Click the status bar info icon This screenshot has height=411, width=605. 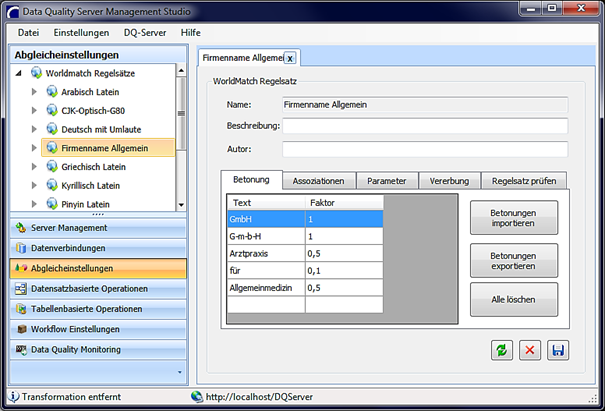(x=14, y=396)
